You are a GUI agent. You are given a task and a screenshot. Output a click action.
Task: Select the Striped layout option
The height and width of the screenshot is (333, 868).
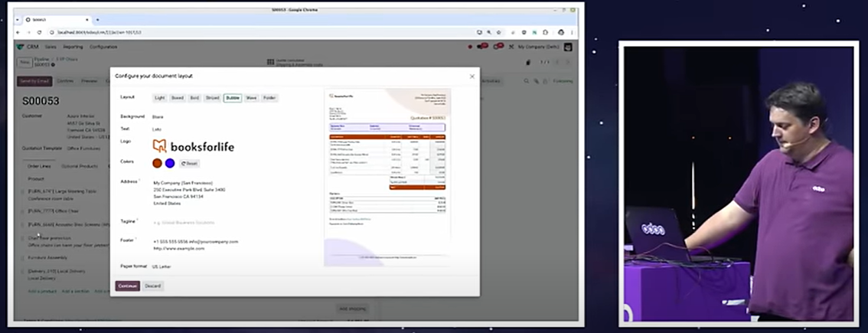click(213, 98)
